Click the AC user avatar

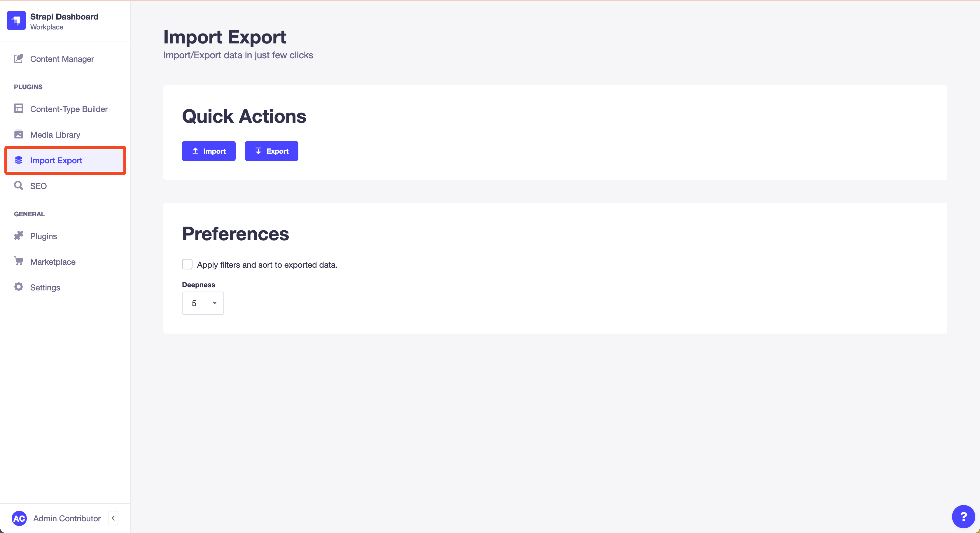[20, 518]
